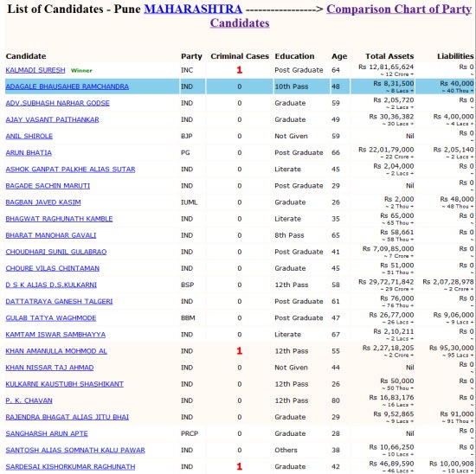Click CHOURE VILAS CHINTAMAN link
476x474 pixels.
[53, 268]
